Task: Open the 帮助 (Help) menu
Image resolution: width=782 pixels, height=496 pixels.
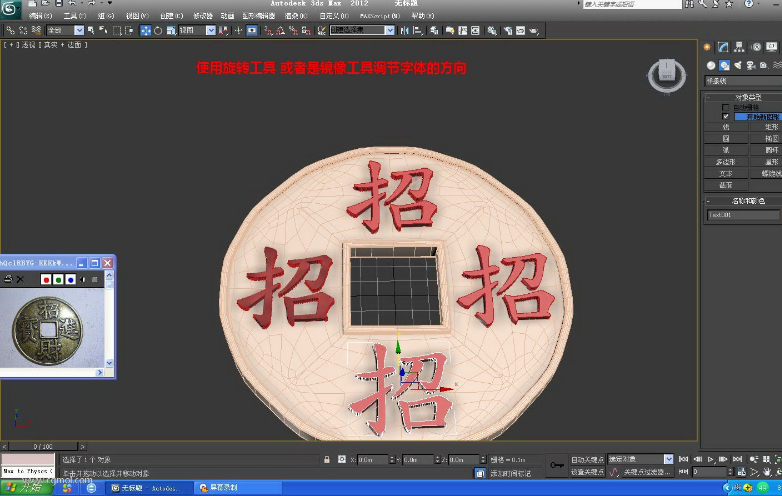Action: click(423, 16)
